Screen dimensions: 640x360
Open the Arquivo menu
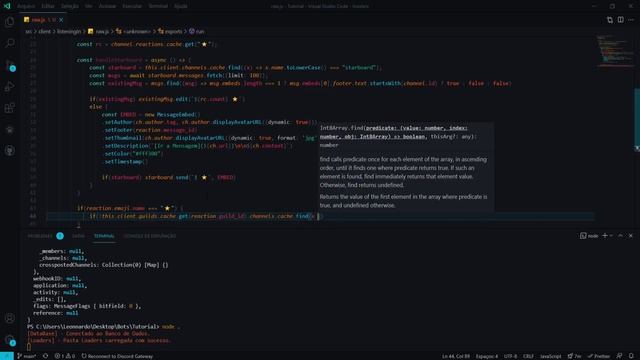(26, 6)
